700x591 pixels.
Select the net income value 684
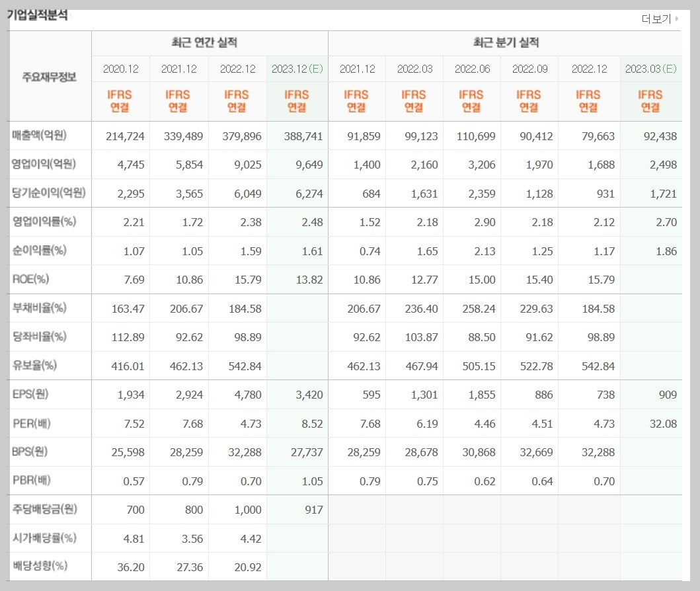[x=371, y=194]
